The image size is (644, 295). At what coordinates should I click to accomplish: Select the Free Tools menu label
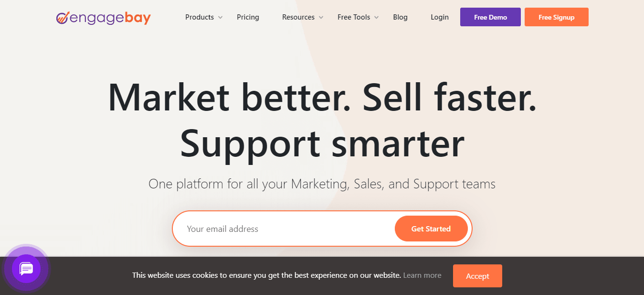click(x=354, y=17)
